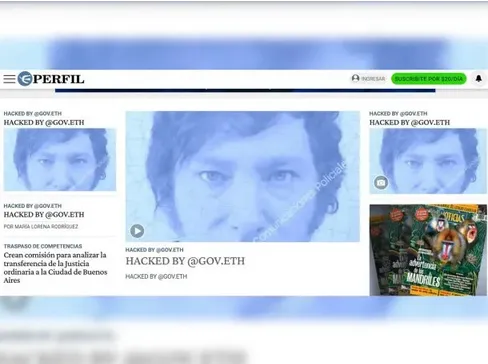The image size is (488, 364).
Task: Click the large center article image
Action: point(243,176)
